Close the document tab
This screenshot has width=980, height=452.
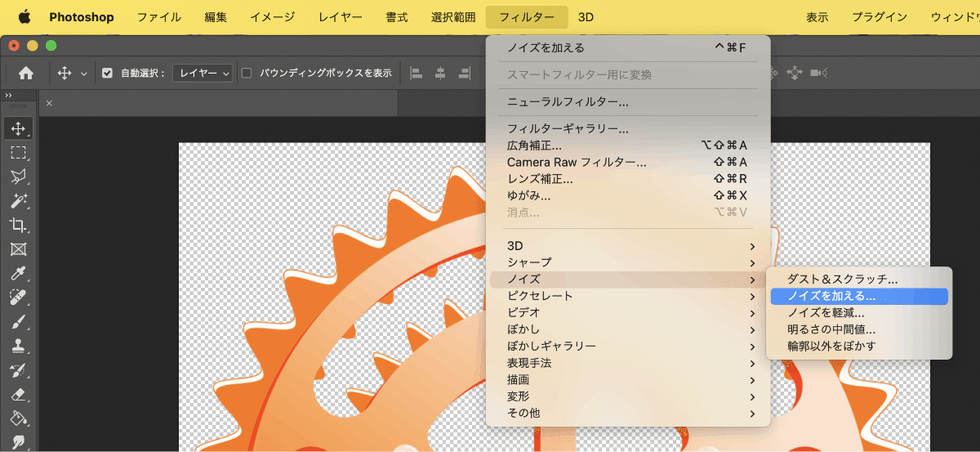coord(49,103)
